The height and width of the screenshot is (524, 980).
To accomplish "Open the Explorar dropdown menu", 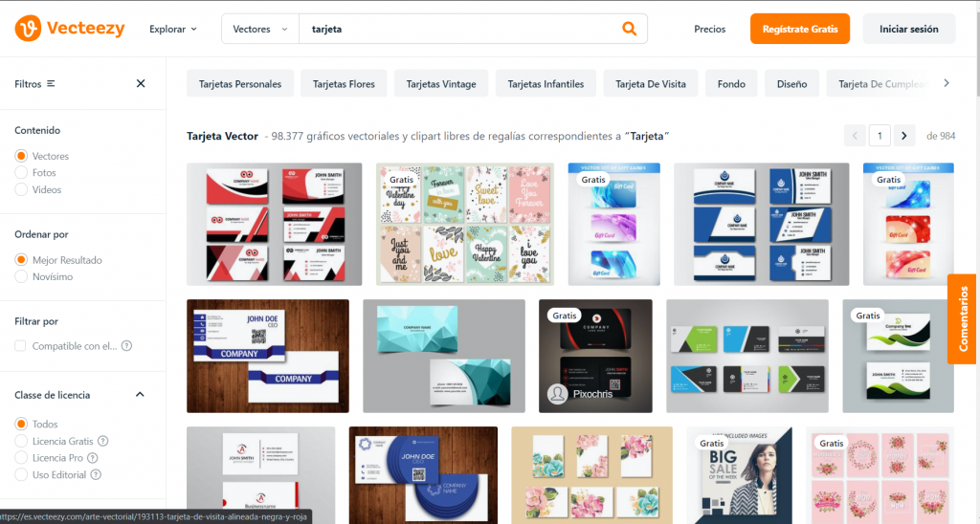I will (173, 29).
